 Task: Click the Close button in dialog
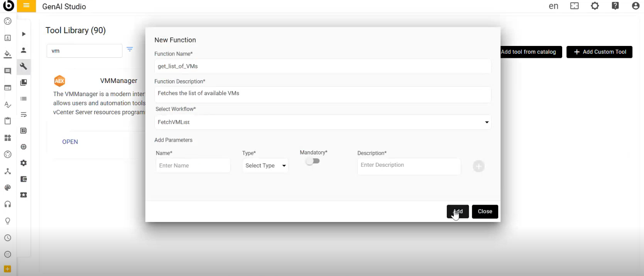pyautogui.click(x=485, y=212)
